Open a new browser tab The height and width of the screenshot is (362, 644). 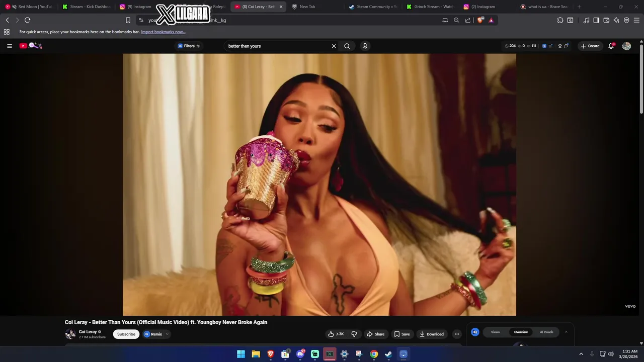point(579,7)
